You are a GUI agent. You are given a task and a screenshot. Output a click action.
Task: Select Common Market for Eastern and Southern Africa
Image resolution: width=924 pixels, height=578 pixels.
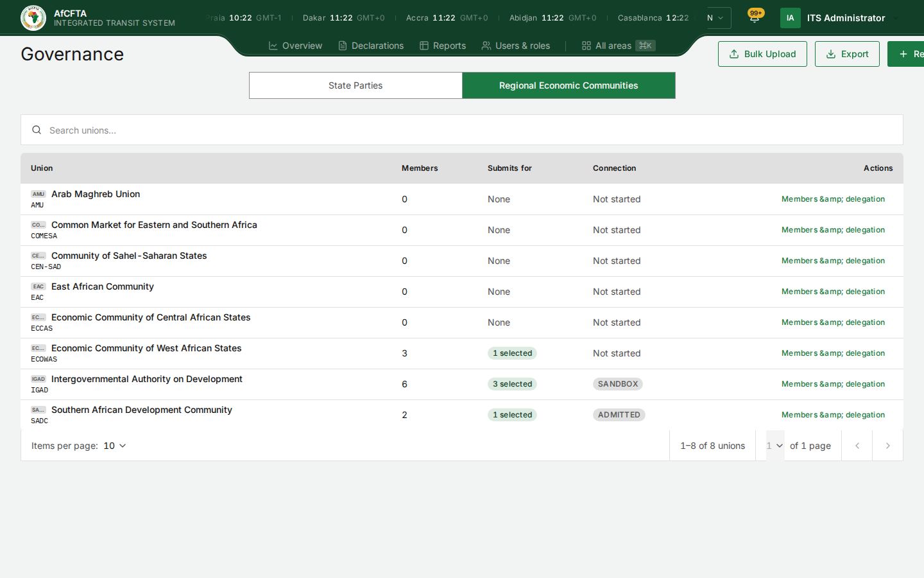click(x=154, y=225)
